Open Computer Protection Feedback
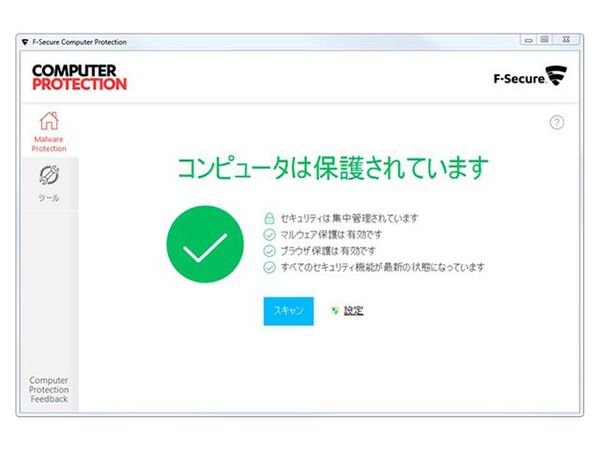 click(x=49, y=390)
